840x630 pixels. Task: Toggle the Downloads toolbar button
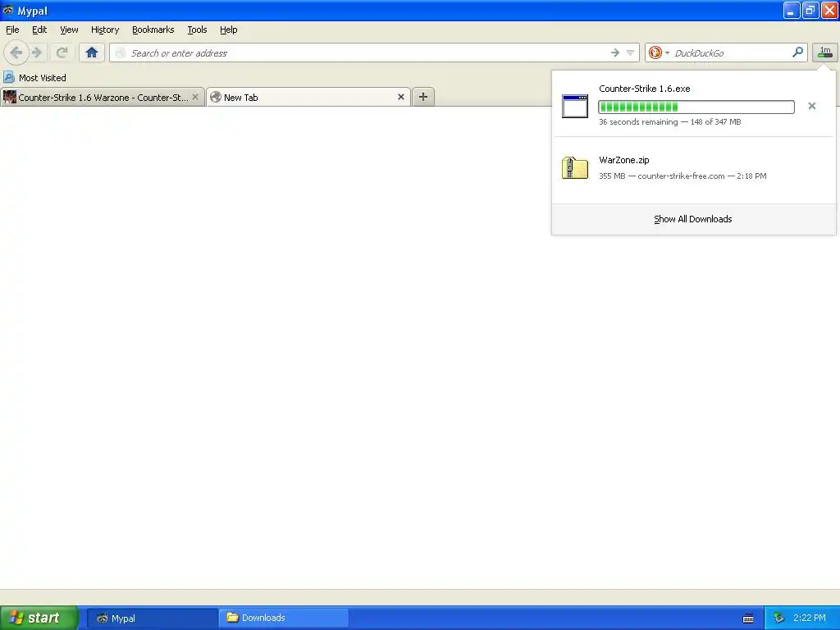click(825, 52)
